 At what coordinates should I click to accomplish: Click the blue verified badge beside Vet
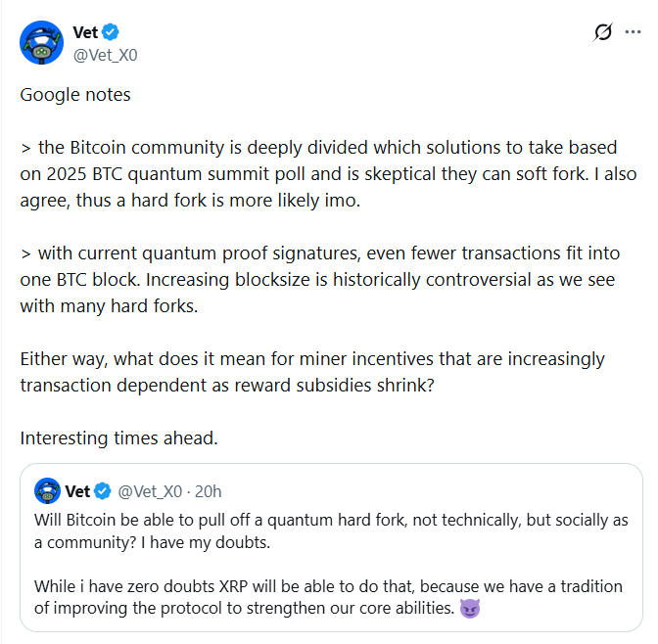111,34
